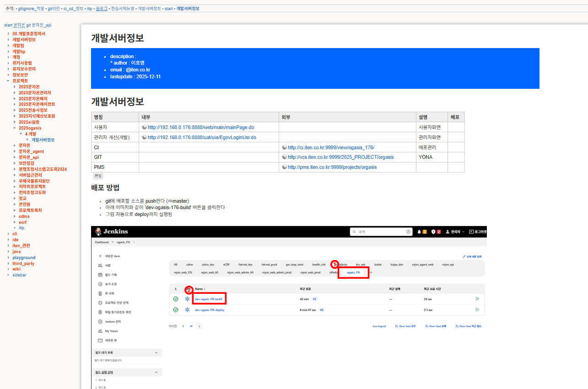
Task: Select the S icon size option
Action: pyautogui.click(x=183, y=326)
